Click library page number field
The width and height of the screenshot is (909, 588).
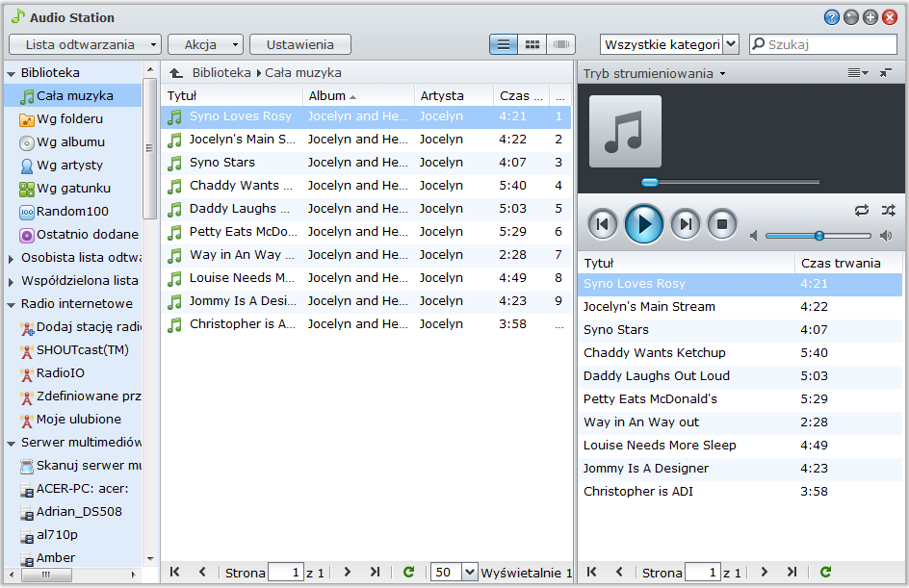pos(285,573)
